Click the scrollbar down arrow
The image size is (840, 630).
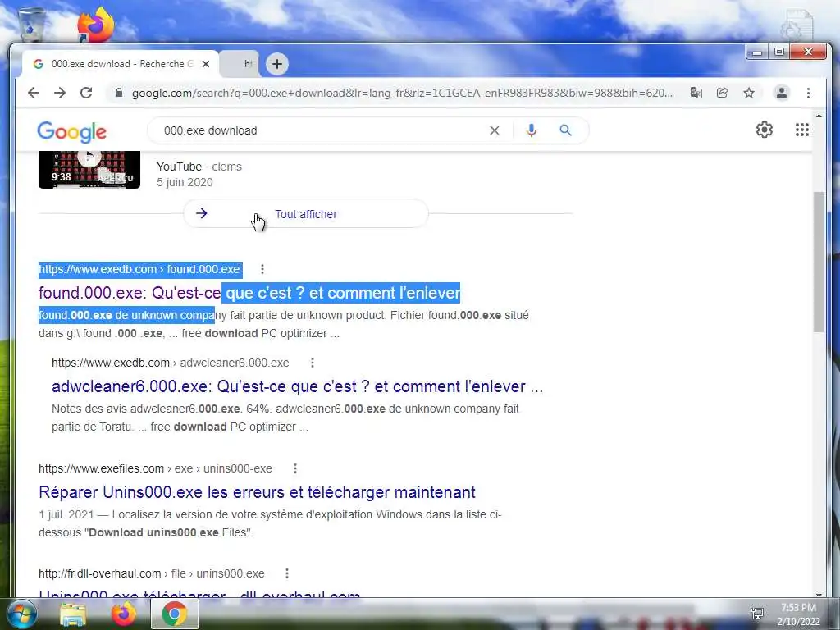tap(819, 594)
